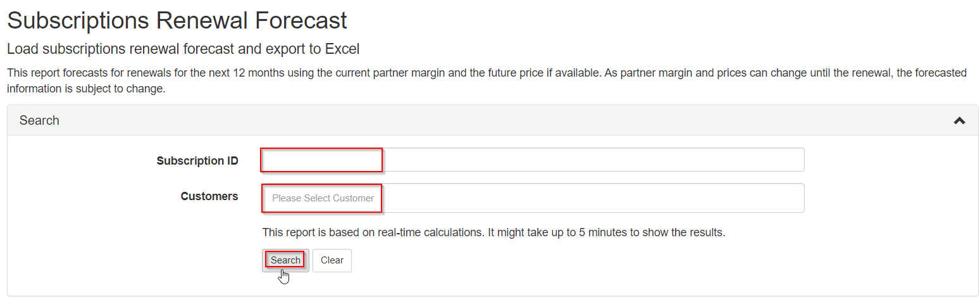Viewport: 980px width, 297px height.
Task: Click the forecast description paragraph
Action: [x=443, y=73]
